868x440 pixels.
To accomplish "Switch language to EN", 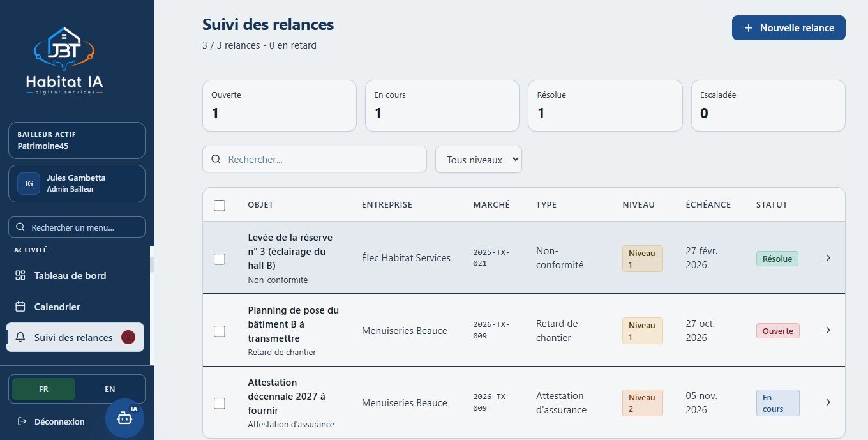I will pos(110,389).
